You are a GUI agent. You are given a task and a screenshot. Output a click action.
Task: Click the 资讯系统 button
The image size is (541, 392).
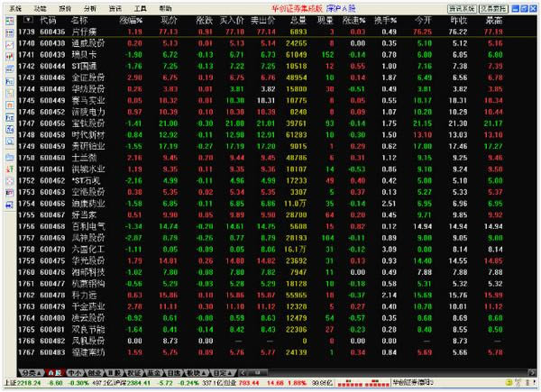pos(465,5)
